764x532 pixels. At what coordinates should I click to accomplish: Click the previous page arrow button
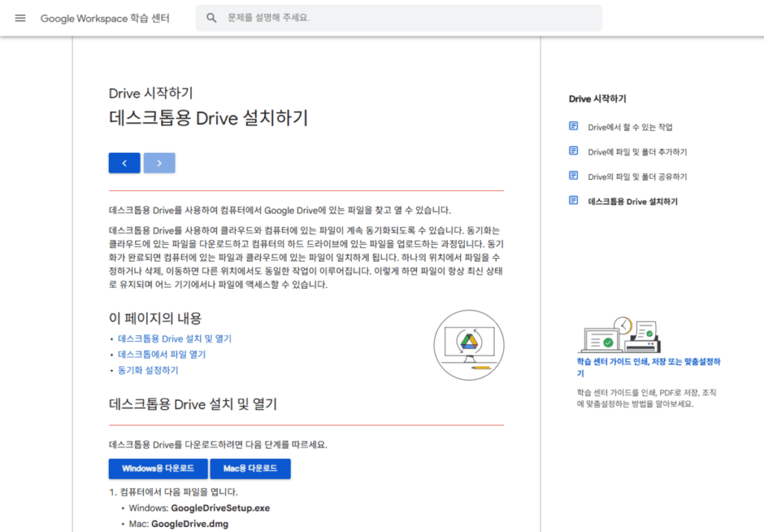(124, 163)
